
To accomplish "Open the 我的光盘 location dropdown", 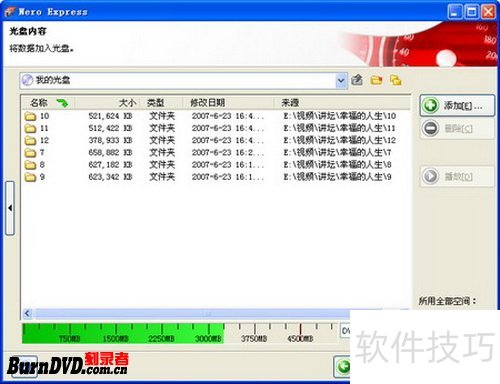I will pos(340,81).
